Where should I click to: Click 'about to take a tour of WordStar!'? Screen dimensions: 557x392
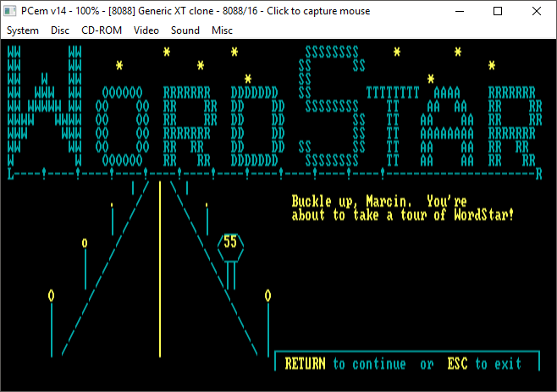click(402, 215)
